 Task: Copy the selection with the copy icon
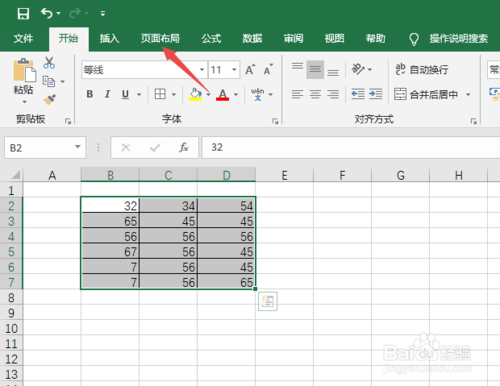[49, 81]
